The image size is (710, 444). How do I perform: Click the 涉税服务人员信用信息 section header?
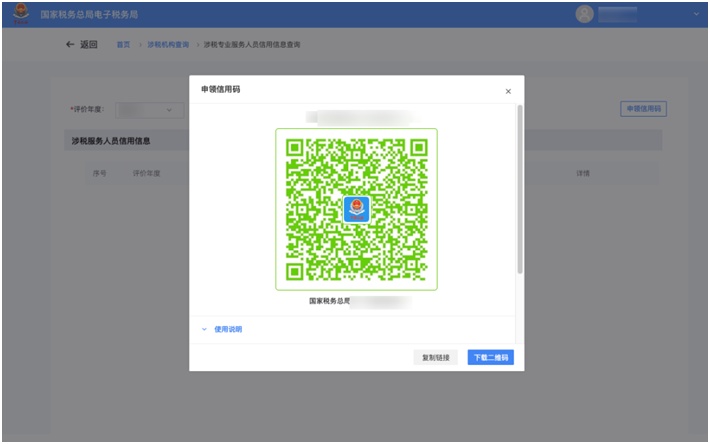pyautogui.click(x=110, y=141)
